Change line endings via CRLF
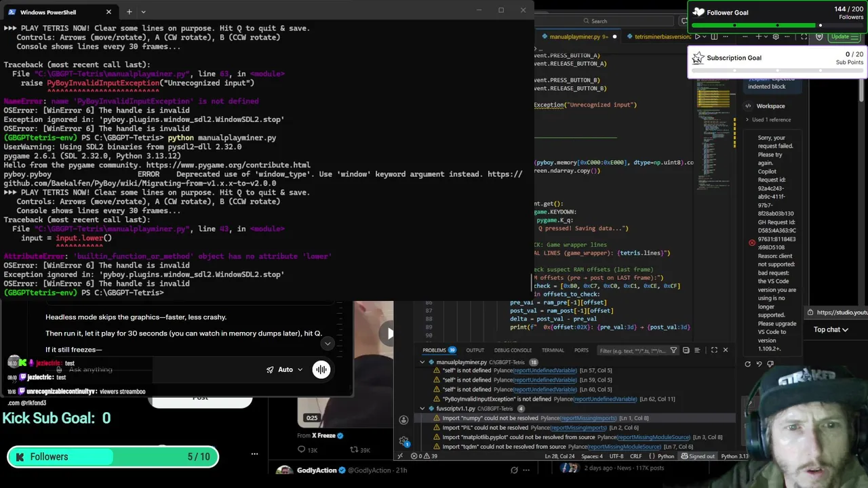 click(635, 456)
